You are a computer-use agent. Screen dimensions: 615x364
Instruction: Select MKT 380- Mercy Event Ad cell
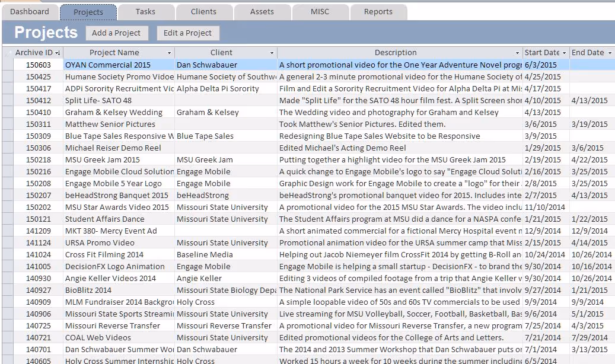click(119, 231)
